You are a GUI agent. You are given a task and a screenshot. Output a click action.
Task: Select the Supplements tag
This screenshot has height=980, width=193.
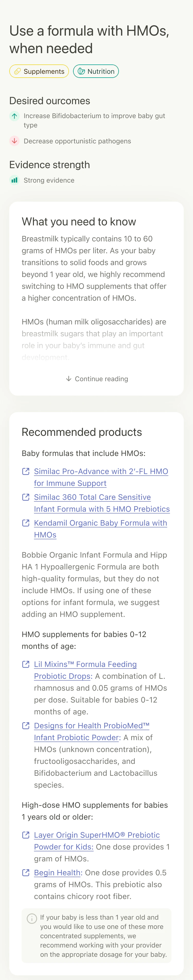[x=39, y=71]
